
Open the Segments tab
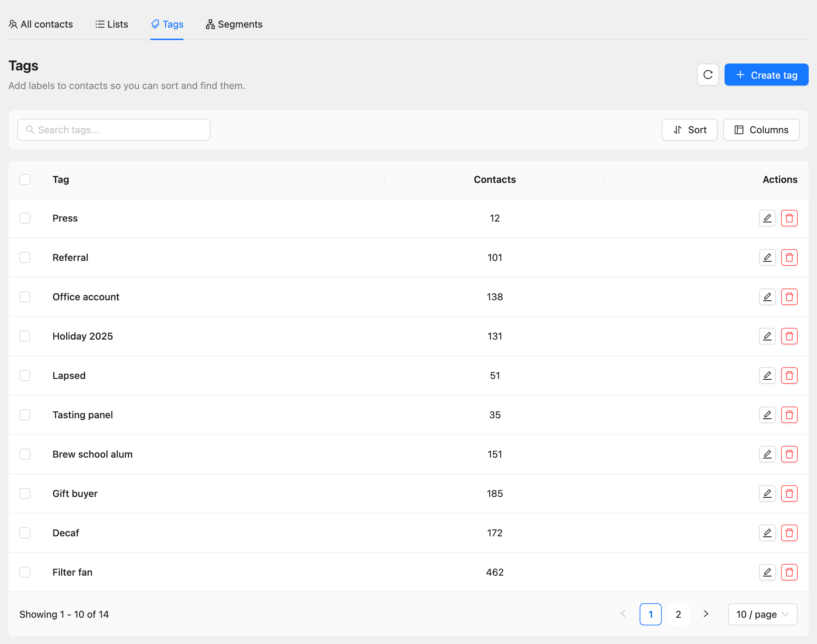click(x=234, y=25)
